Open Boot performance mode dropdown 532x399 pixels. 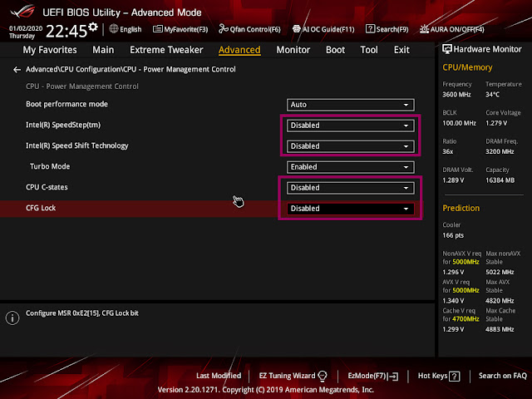[350, 105]
